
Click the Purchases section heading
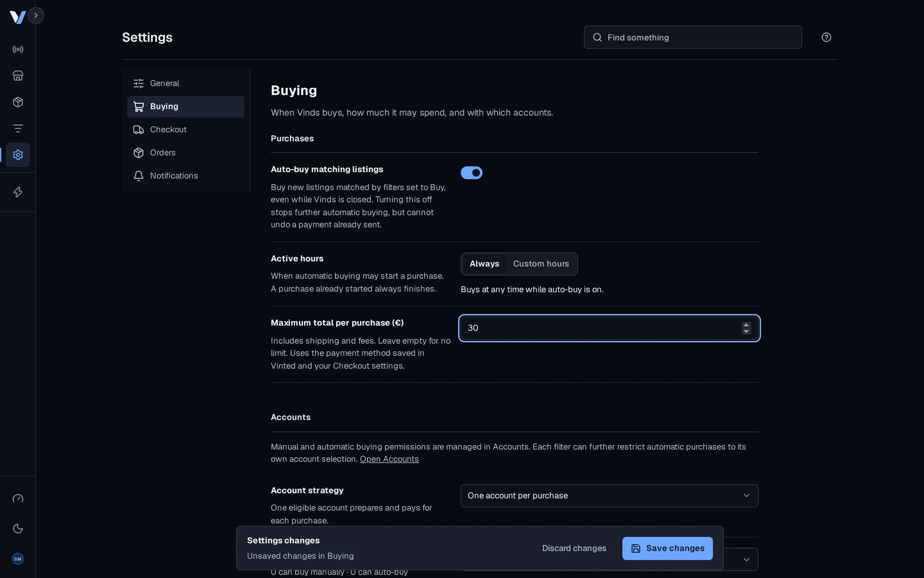click(292, 138)
